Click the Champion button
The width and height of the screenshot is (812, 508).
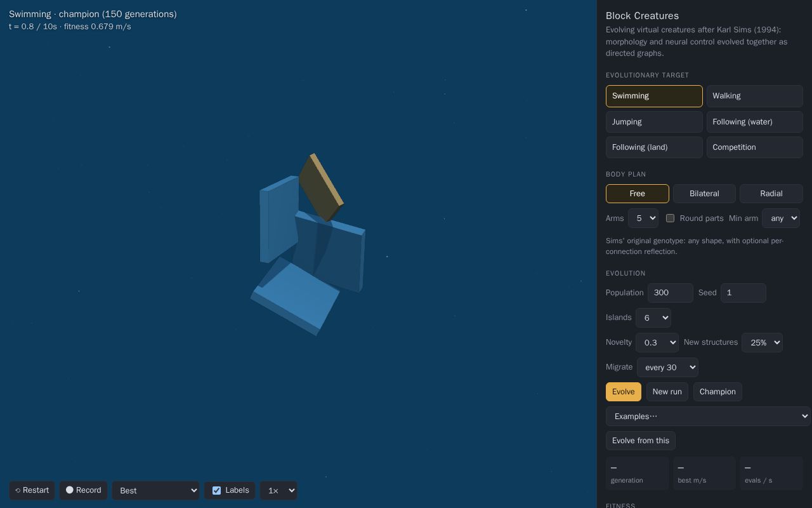pos(717,392)
